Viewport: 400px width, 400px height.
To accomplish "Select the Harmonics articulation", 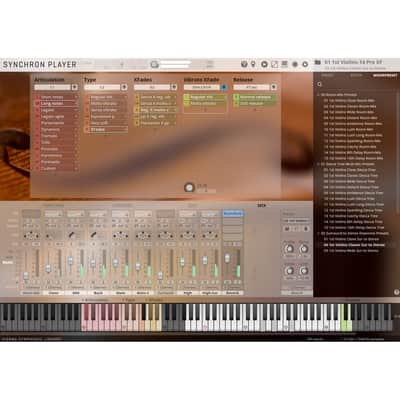I will [56, 156].
